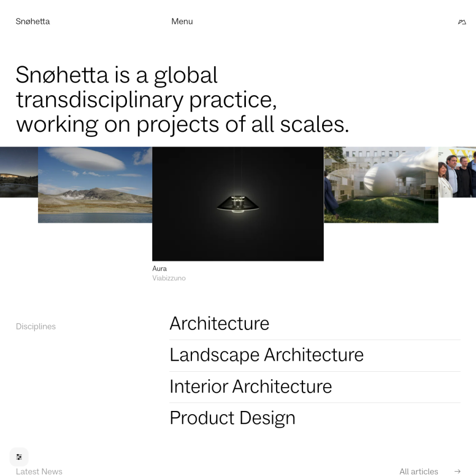Open the Menu in the header
The height and width of the screenshot is (476, 476).
pyautogui.click(x=182, y=22)
